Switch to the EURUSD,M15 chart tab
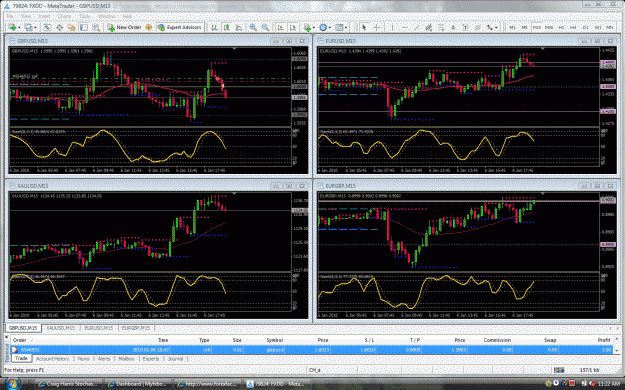Viewport: 625px width, 390px height. (x=98, y=328)
